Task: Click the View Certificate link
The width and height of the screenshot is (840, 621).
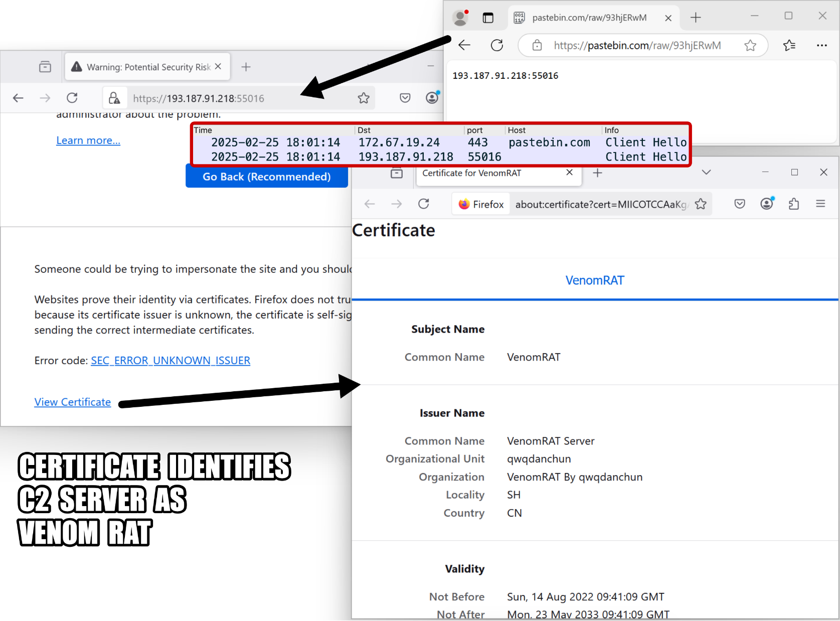Action: 73,402
